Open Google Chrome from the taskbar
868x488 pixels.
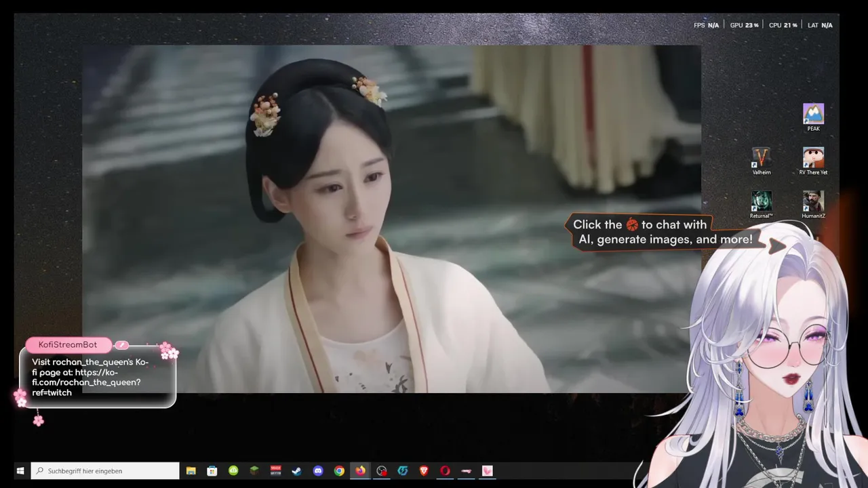tap(339, 470)
